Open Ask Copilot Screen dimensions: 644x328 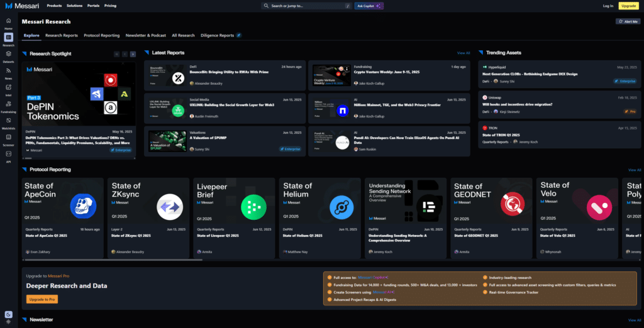(369, 6)
